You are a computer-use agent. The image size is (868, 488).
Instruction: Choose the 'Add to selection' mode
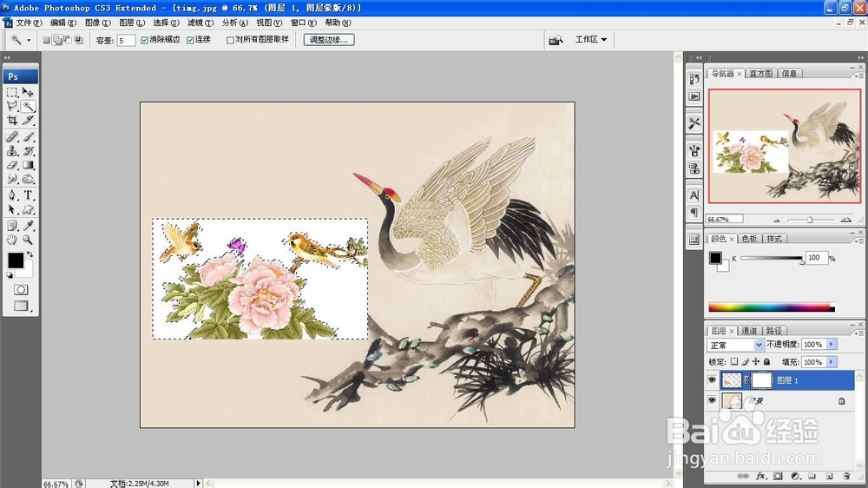pyautogui.click(x=57, y=40)
